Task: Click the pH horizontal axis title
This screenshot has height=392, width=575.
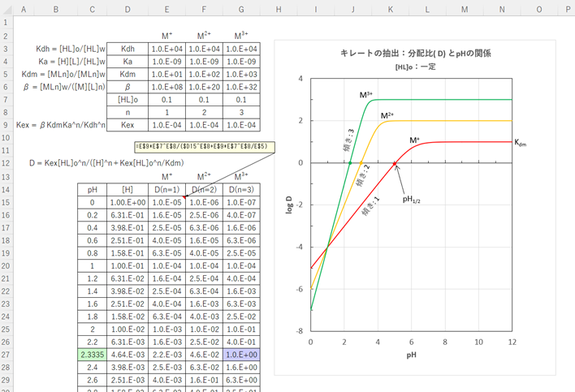Action: [x=411, y=355]
